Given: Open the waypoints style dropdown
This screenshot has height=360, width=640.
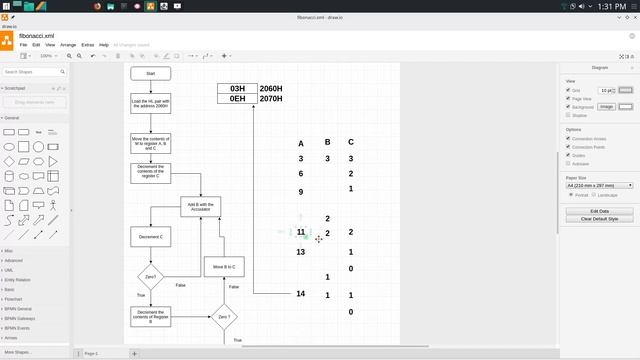Looking at the screenshot, I should 207,56.
